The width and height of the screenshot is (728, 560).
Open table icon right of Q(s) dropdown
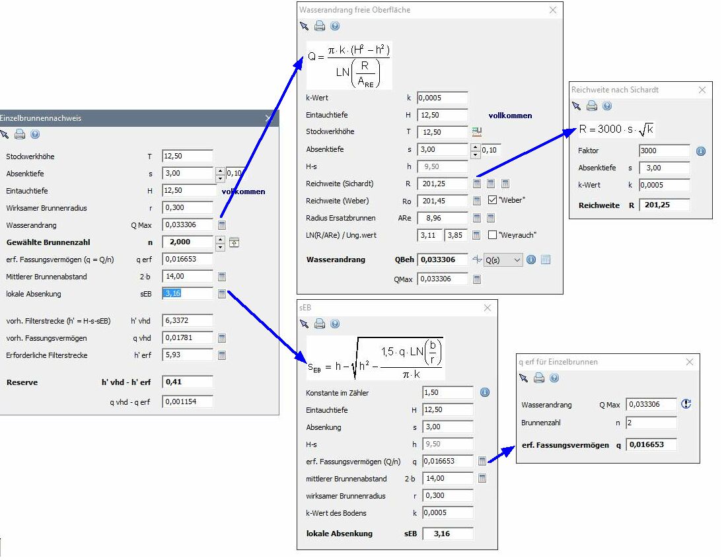[546, 260]
